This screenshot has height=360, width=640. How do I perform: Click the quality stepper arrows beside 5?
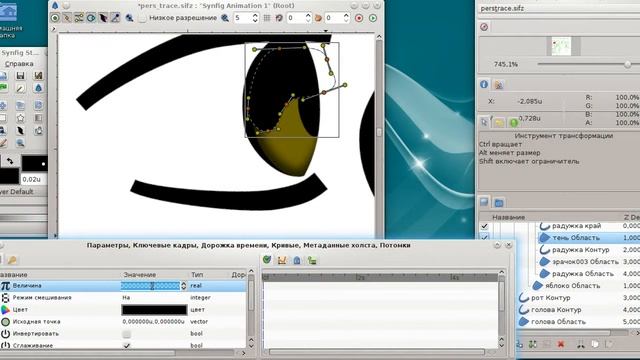point(255,18)
